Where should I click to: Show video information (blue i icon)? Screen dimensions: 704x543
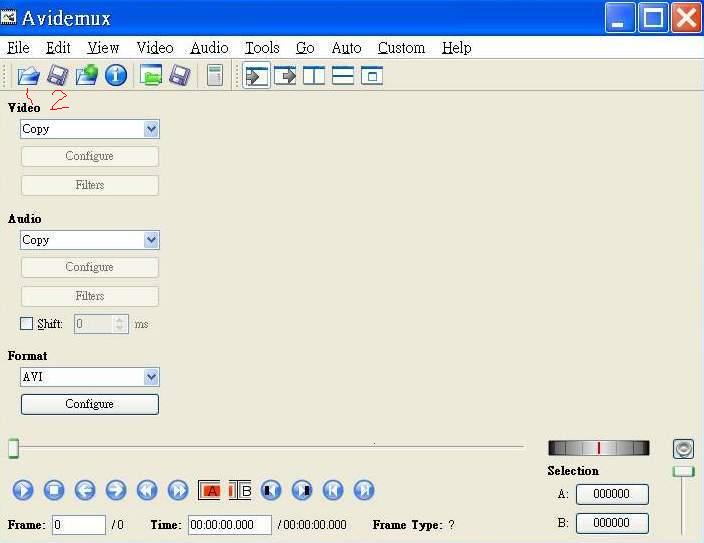(x=116, y=75)
